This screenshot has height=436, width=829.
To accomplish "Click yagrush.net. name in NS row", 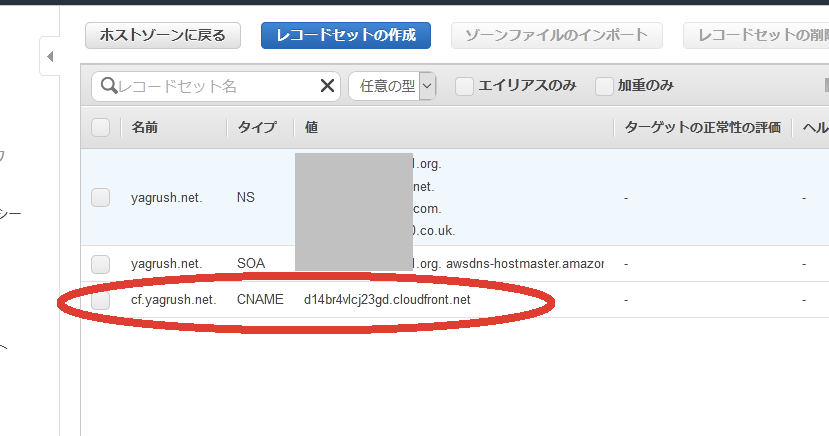I will pyautogui.click(x=167, y=198).
